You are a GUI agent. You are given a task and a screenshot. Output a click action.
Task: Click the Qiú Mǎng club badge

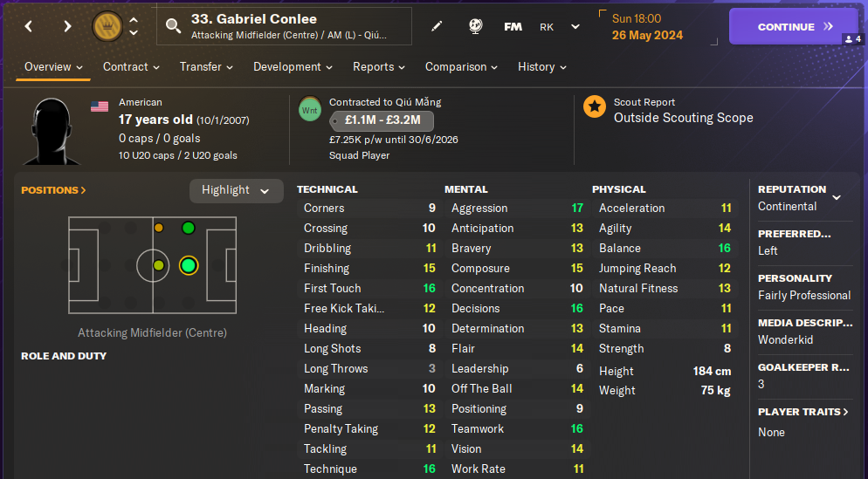(108, 26)
